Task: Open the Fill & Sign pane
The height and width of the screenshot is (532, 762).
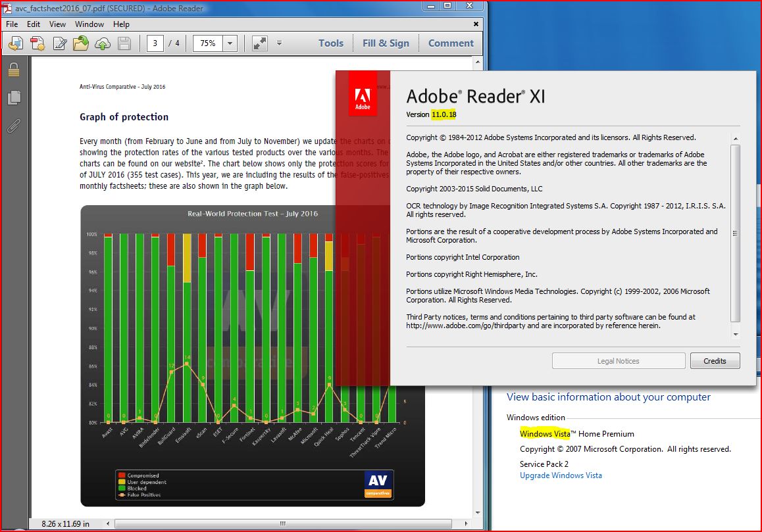Action: point(386,43)
